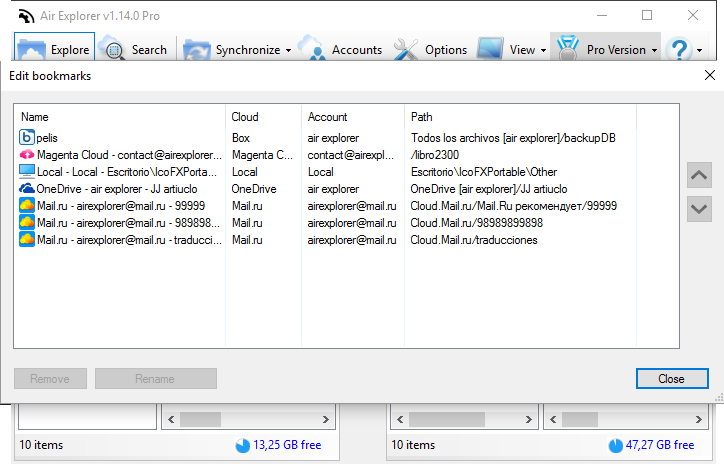
Task: Click the right scroll arrow above 13,25 GB free
Action: pyautogui.click(x=326, y=419)
